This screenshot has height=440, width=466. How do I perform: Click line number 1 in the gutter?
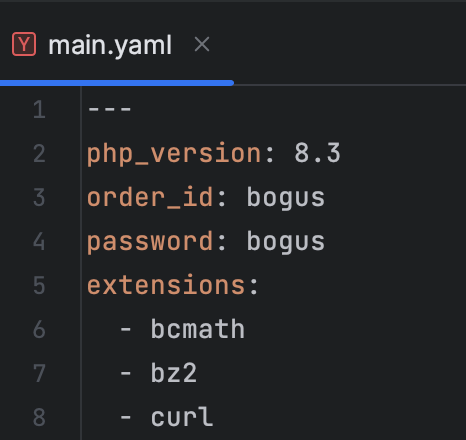point(39,110)
